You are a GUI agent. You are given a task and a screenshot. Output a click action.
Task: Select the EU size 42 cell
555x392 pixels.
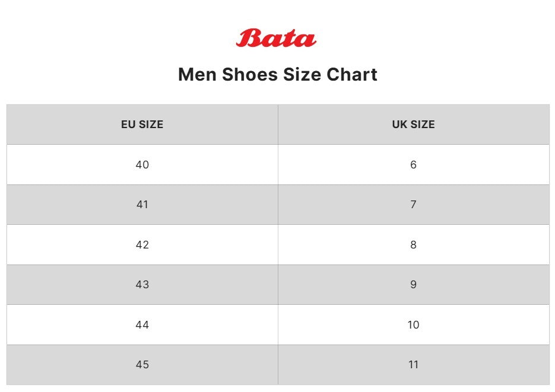click(x=142, y=245)
